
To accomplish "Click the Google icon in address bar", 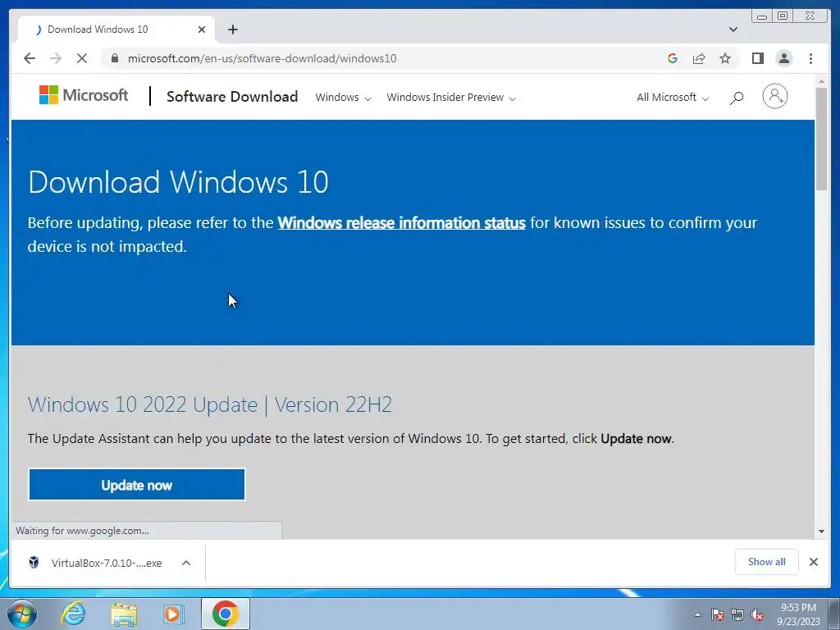I will [x=673, y=58].
